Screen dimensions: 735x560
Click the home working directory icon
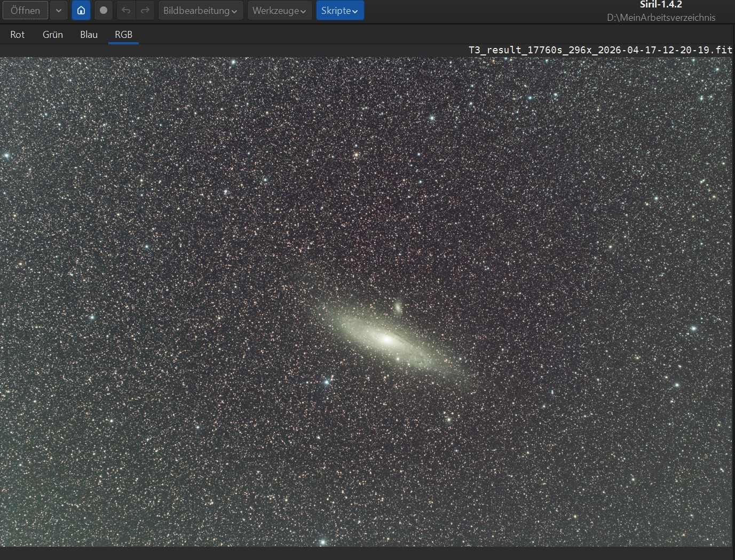[81, 11]
